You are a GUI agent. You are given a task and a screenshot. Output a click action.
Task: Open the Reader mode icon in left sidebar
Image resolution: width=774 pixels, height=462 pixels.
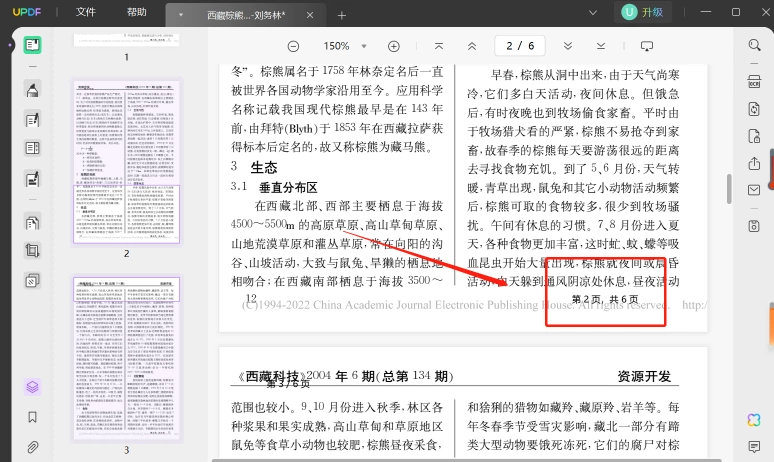pyautogui.click(x=33, y=45)
